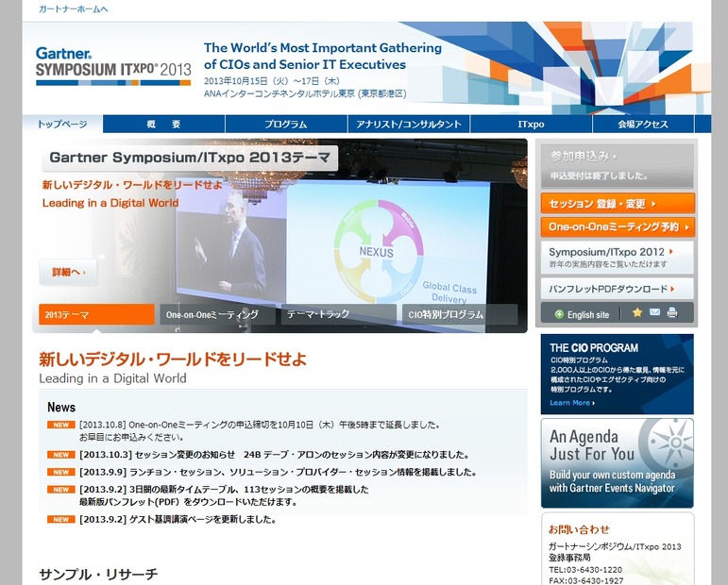Click green plus icon beside English site

pyautogui.click(x=559, y=314)
